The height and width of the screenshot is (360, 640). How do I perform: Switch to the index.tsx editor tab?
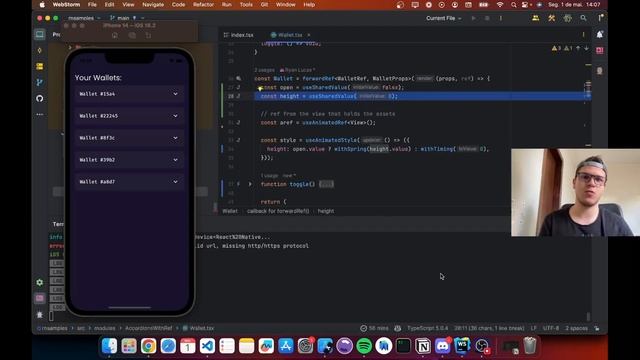tap(239, 35)
